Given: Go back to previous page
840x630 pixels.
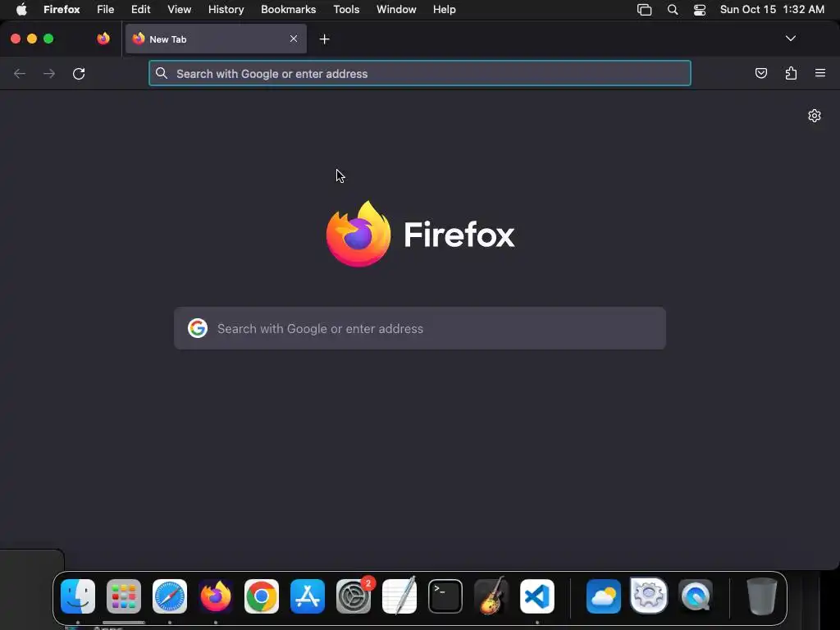Looking at the screenshot, I should tap(20, 73).
